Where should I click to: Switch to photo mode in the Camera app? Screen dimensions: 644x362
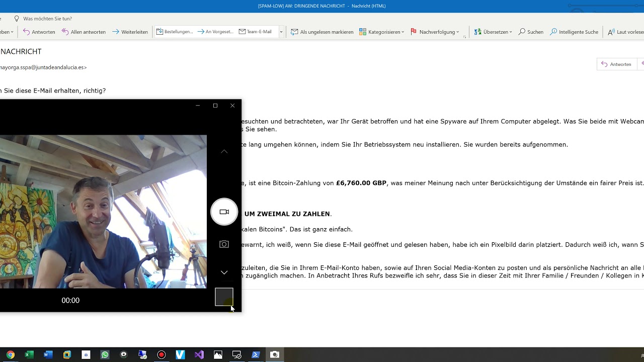224,244
